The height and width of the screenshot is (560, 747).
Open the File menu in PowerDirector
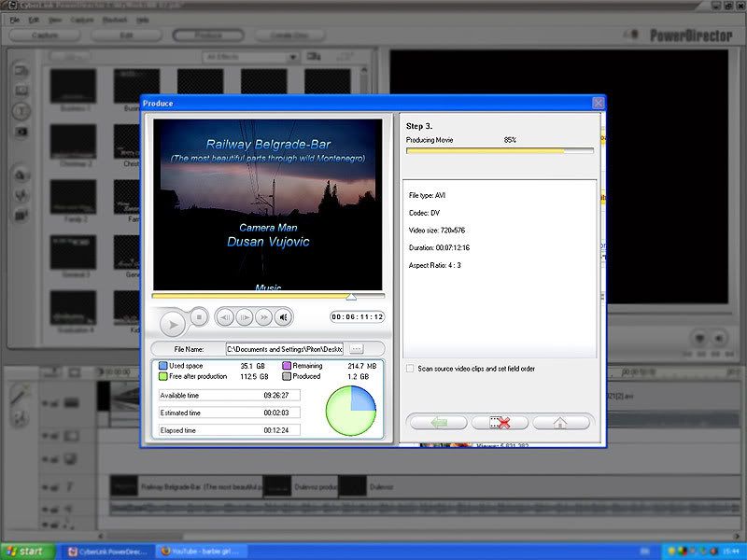(x=15, y=20)
